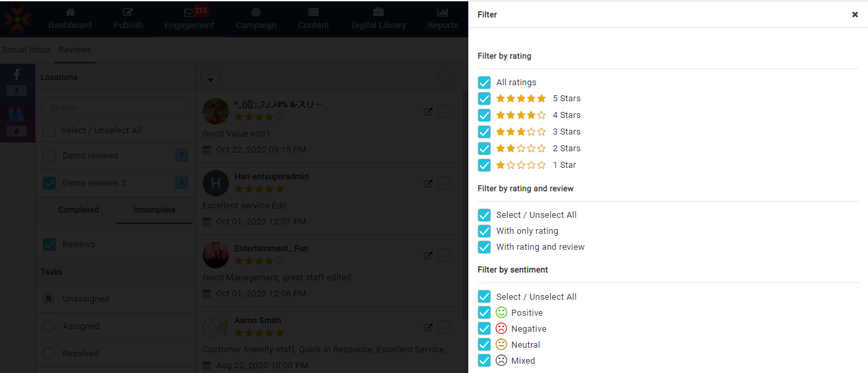Uncheck the Negative sentiment checkbox
Viewport: 868px width, 373px height.
coord(484,329)
